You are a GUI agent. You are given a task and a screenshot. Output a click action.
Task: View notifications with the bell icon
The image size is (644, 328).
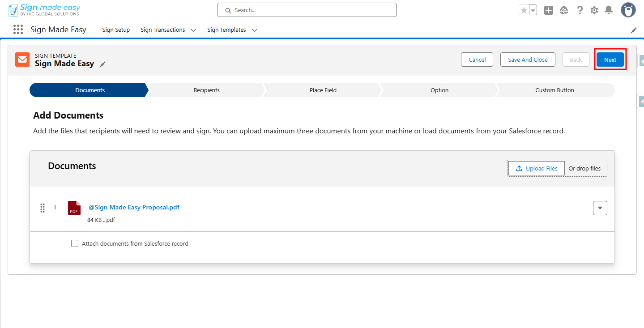(x=609, y=10)
